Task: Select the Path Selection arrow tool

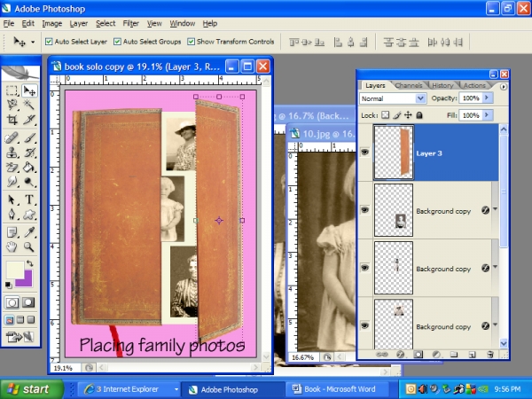Action: pyautogui.click(x=12, y=199)
